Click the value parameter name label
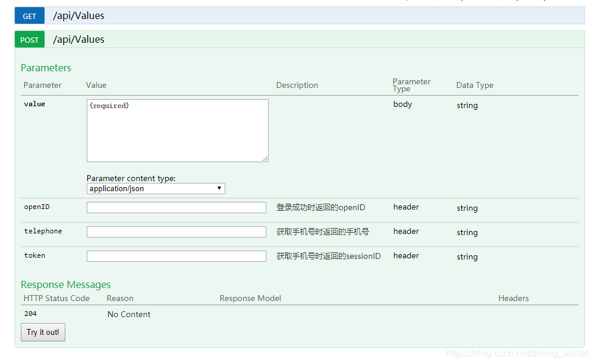The image size is (595, 364). (34, 104)
